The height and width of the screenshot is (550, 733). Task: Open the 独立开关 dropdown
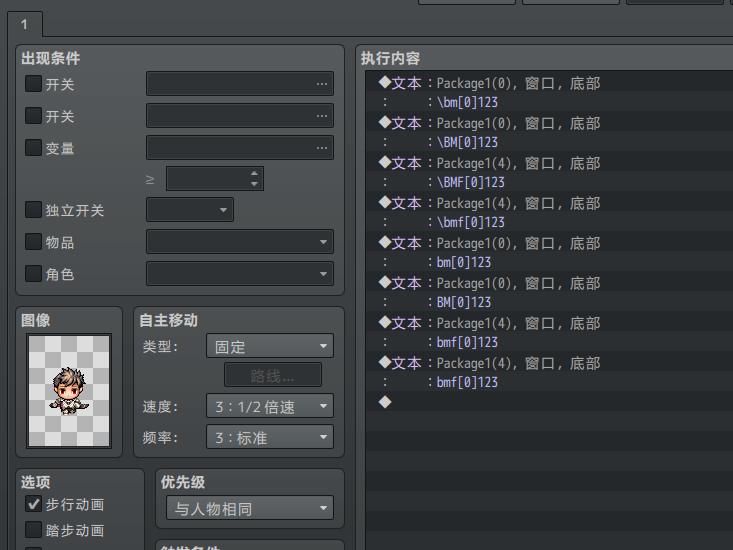click(190, 209)
